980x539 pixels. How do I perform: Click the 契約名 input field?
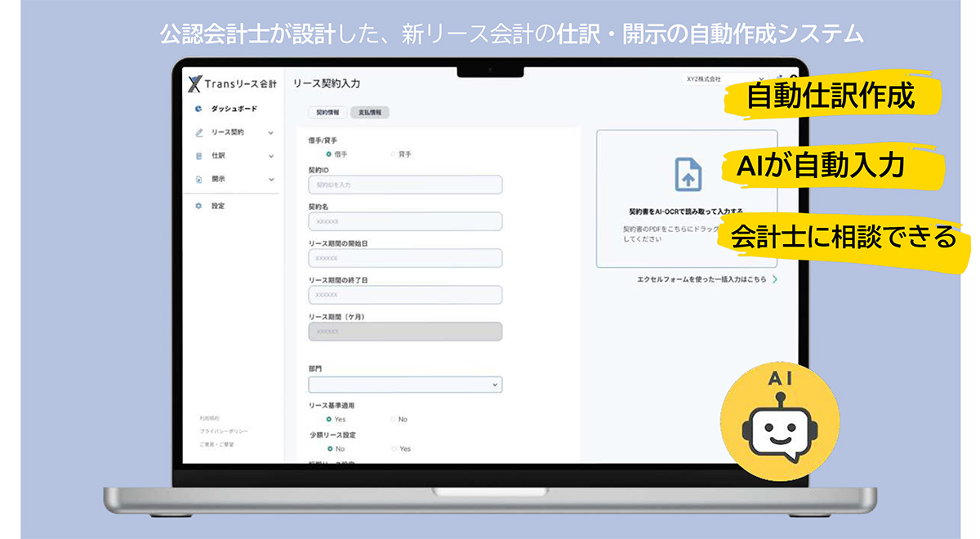pyautogui.click(x=405, y=221)
